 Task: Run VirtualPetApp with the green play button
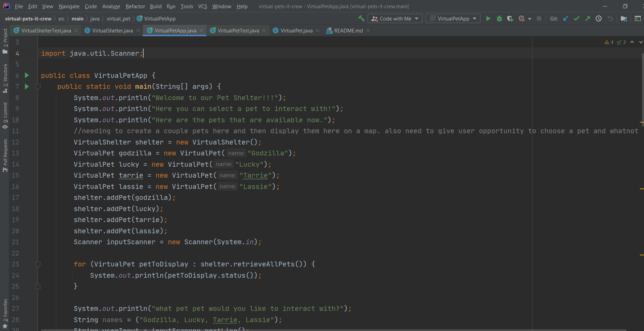pyautogui.click(x=488, y=18)
